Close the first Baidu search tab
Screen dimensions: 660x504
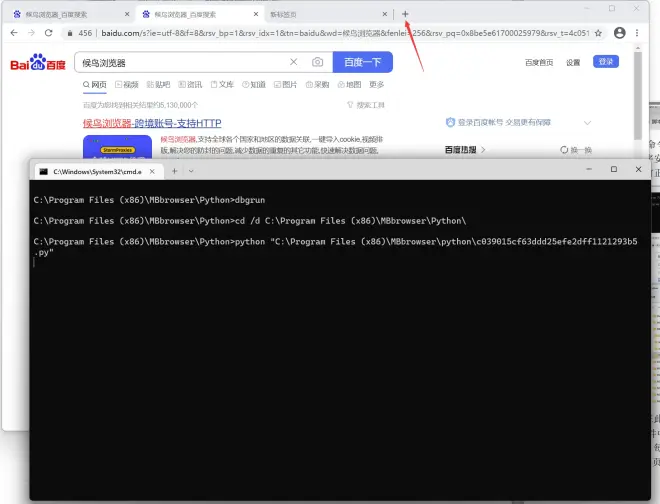127,14
